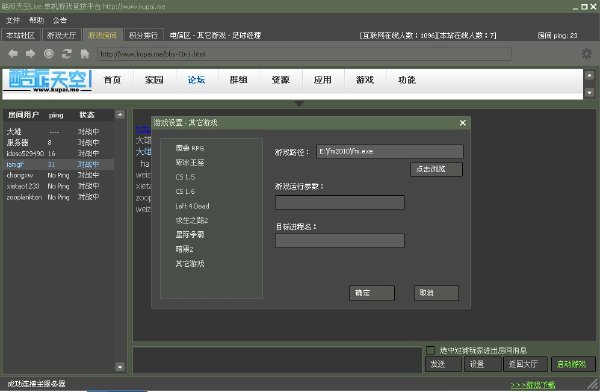Click the URL address bar
Viewport: 600px width, 392px height.
pos(304,54)
